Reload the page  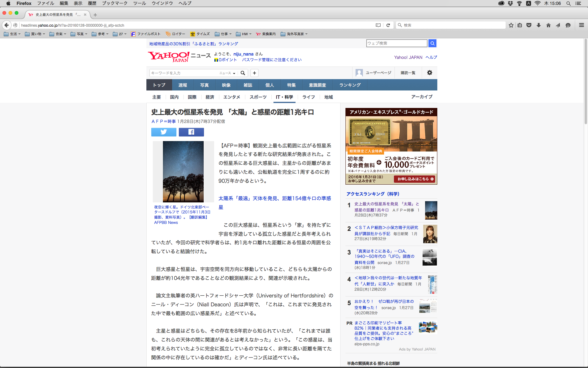(388, 25)
